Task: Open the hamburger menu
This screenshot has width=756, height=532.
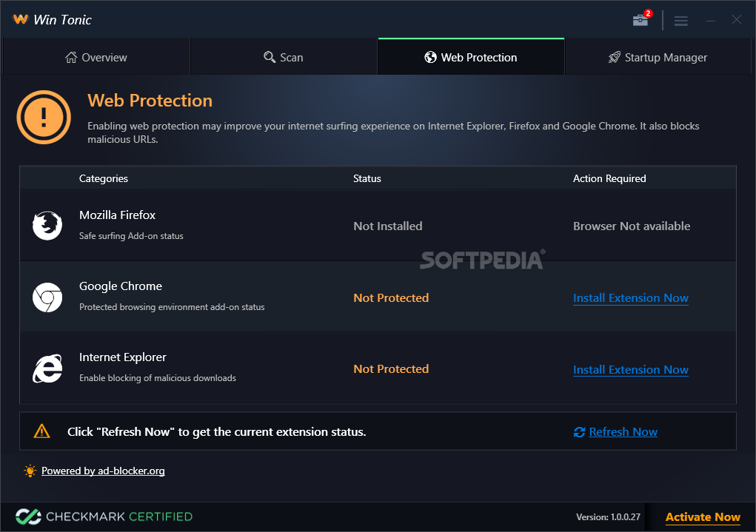Action: tap(680, 21)
